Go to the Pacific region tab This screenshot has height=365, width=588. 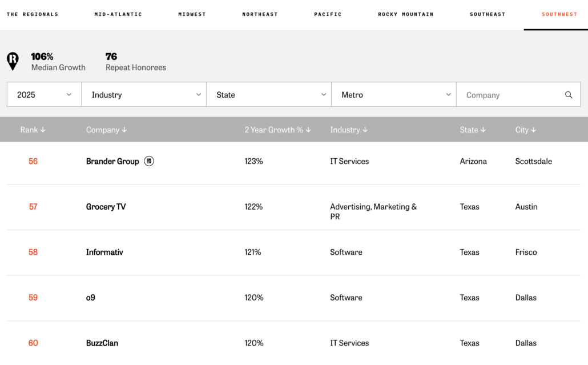328,14
